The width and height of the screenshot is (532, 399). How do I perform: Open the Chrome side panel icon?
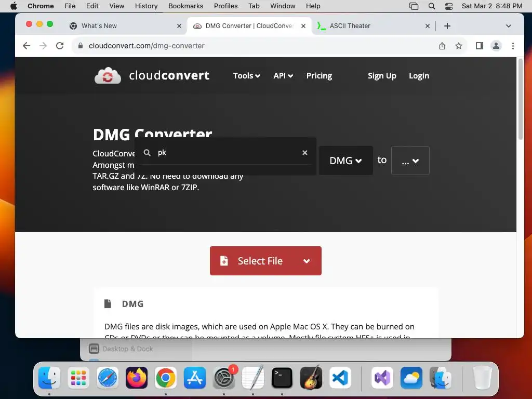coord(479,46)
